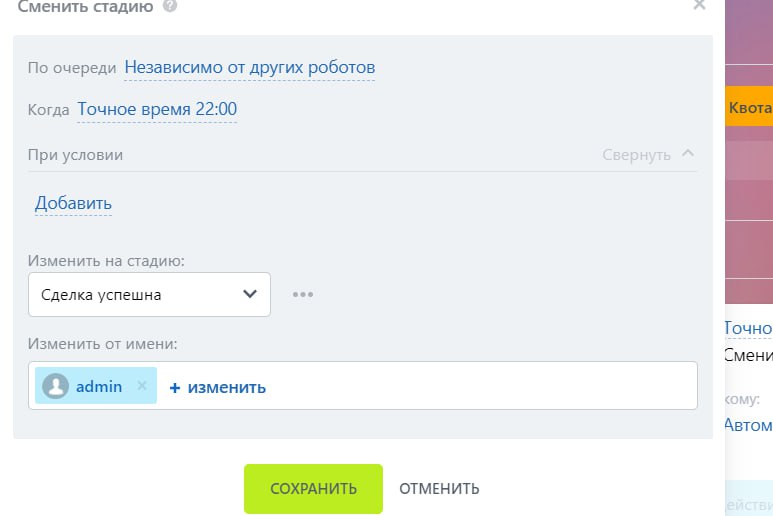
Task: Remove admin with the x icon
Action: pos(141,386)
